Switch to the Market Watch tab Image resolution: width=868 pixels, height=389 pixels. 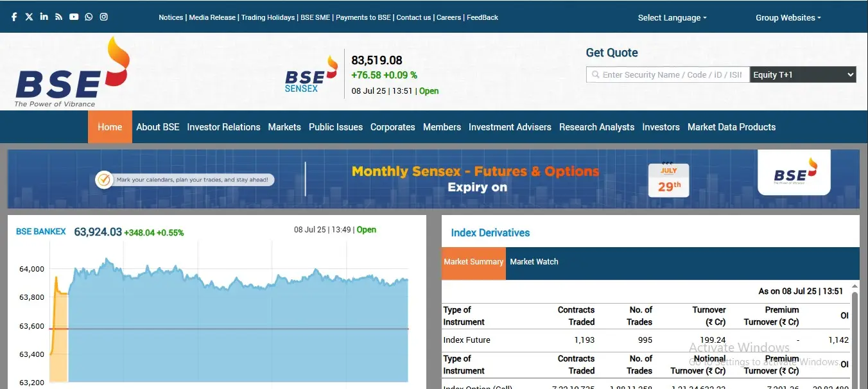[x=534, y=262]
